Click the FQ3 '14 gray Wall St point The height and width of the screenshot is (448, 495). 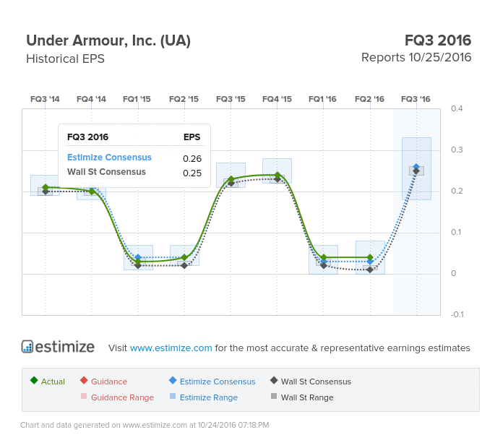click(45, 191)
